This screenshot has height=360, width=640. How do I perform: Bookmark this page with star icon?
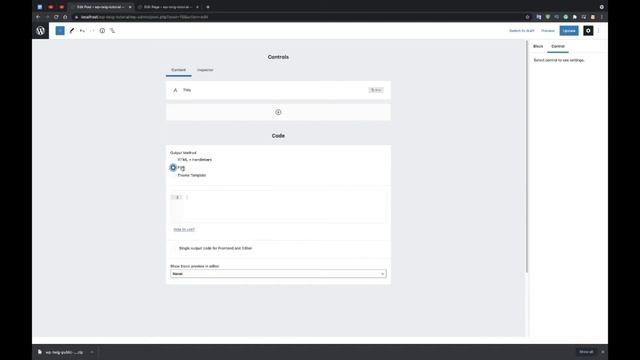527,17
